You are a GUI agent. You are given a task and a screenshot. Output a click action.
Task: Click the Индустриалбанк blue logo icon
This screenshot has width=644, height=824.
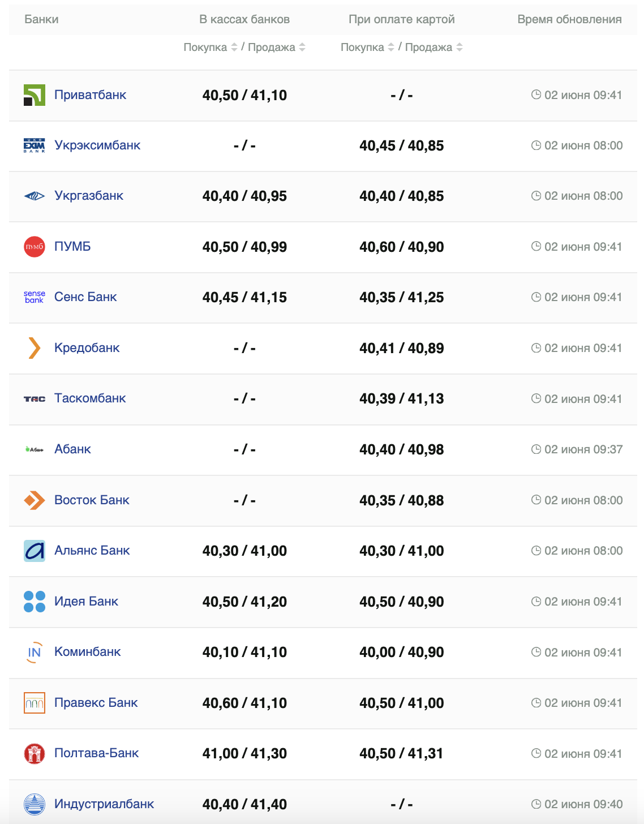coord(34,804)
